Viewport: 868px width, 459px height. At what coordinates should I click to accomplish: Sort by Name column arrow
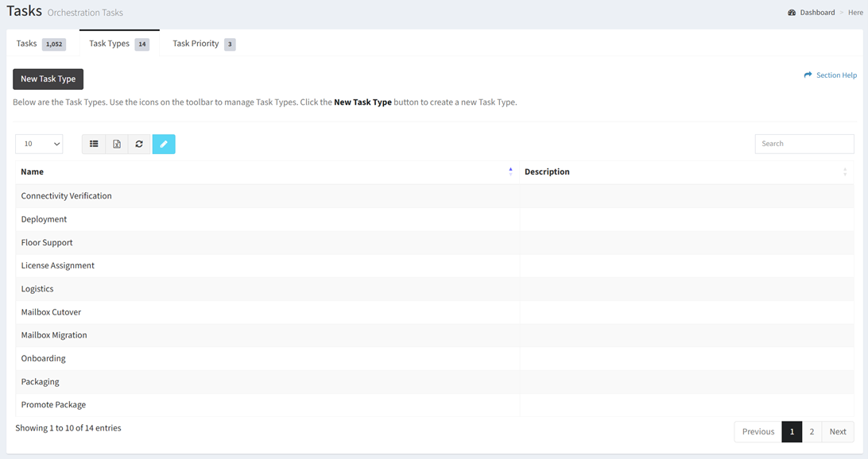point(510,172)
